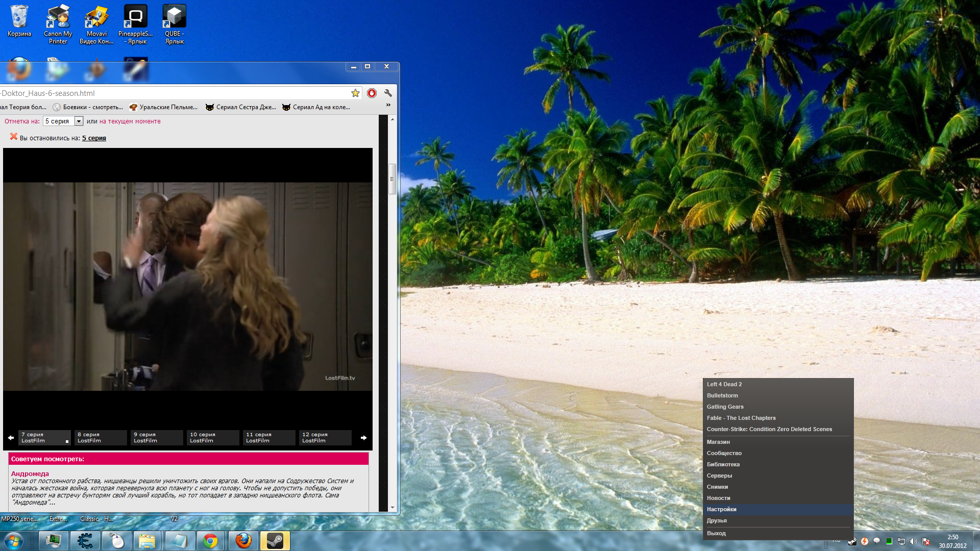This screenshot has height=551, width=980.
Task: Open Магазин in the Steam menu
Action: (x=778, y=442)
